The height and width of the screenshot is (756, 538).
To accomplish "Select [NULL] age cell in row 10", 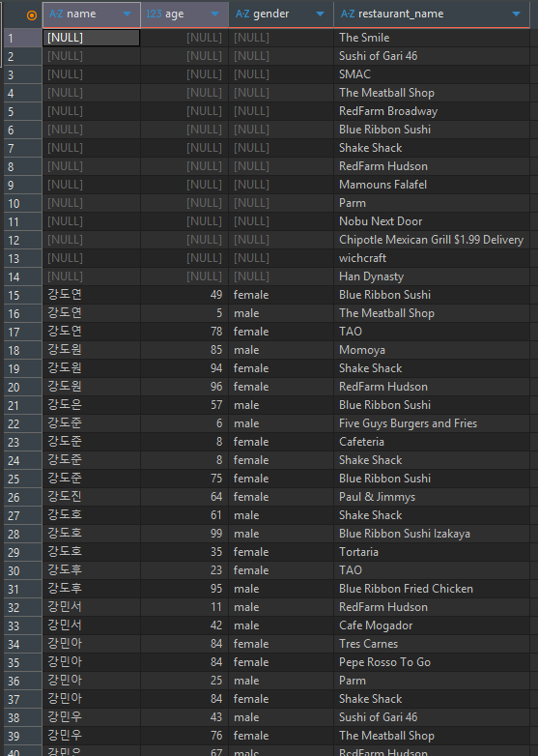I will (x=184, y=203).
